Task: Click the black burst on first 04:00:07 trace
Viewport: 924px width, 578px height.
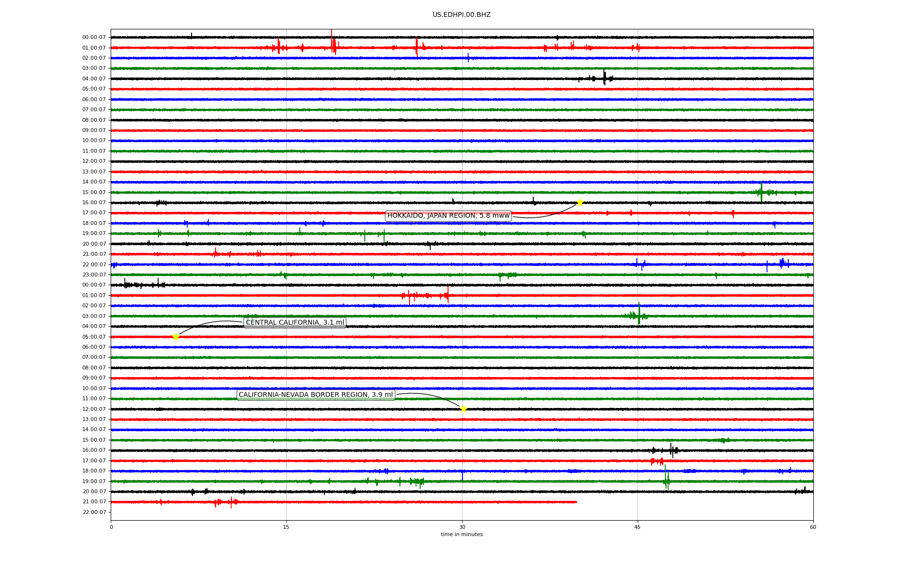Action: [604, 78]
